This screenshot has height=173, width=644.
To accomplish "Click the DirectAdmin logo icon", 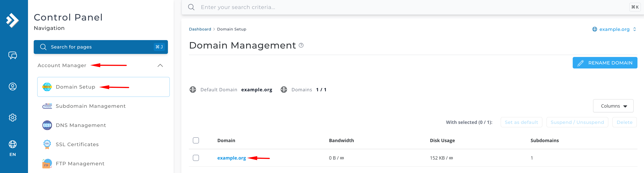I will coord(12,20).
